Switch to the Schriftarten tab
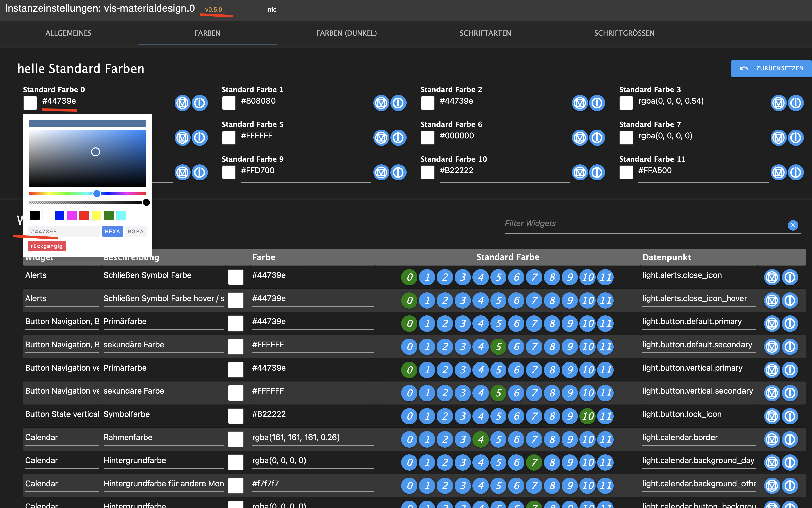 click(485, 33)
